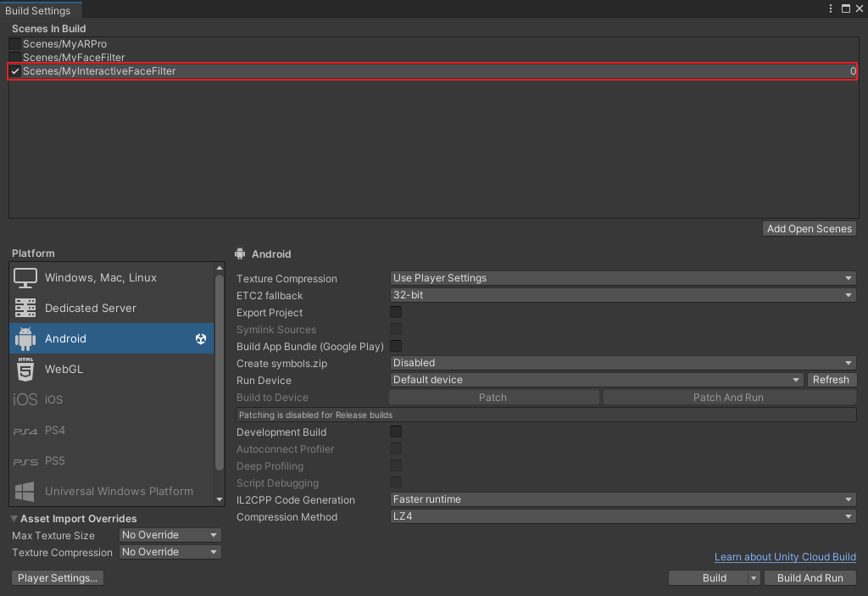Open the Android Texture Compression settings dropdown
Image resolution: width=868 pixels, height=596 pixels.
pyautogui.click(x=623, y=278)
